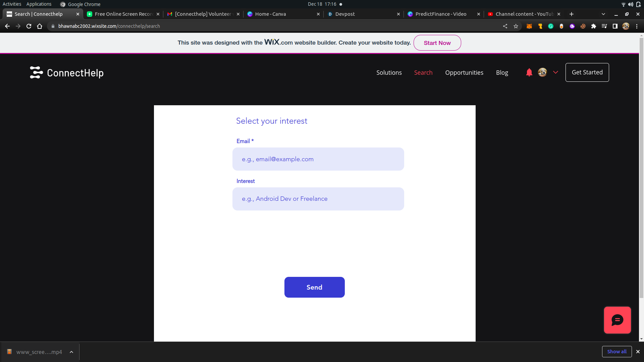Reload the page with refresh icon
The width and height of the screenshot is (644, 362).
click(x=29, y=26)
